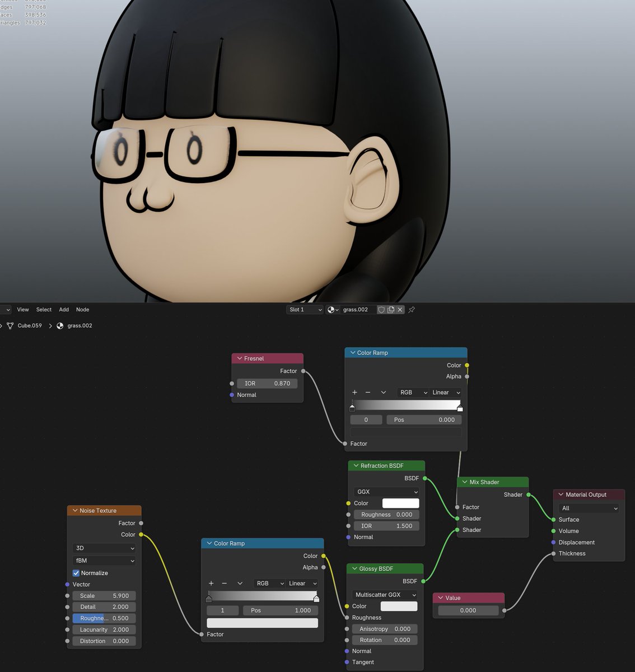Open the Select menu
This screenshot has width=635, height=672.
44,310
